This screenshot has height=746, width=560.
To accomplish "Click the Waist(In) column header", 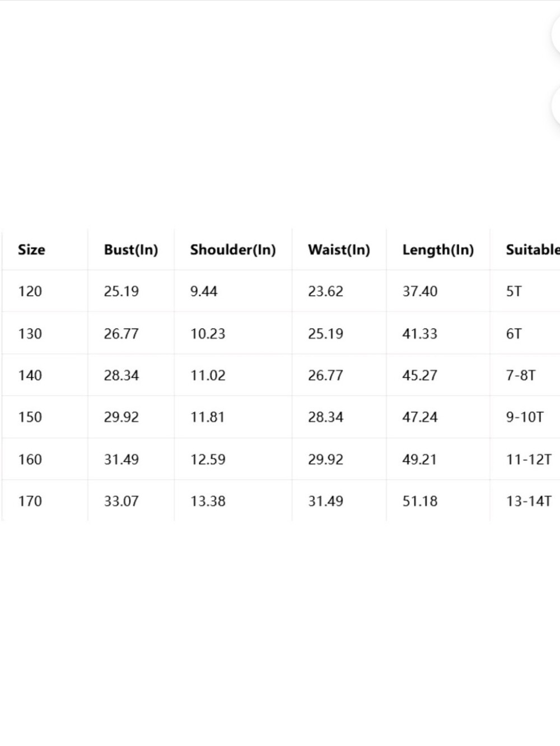I will [339, 249].
